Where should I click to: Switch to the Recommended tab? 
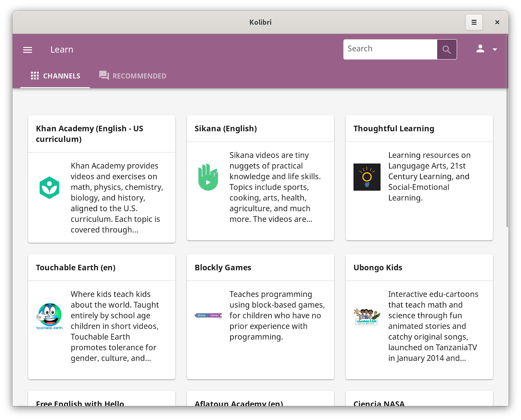point(133,76)
